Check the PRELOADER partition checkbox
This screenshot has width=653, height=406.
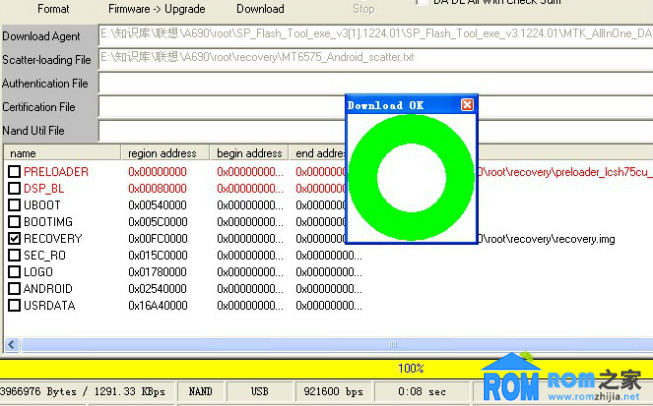(x=14, y=172)
